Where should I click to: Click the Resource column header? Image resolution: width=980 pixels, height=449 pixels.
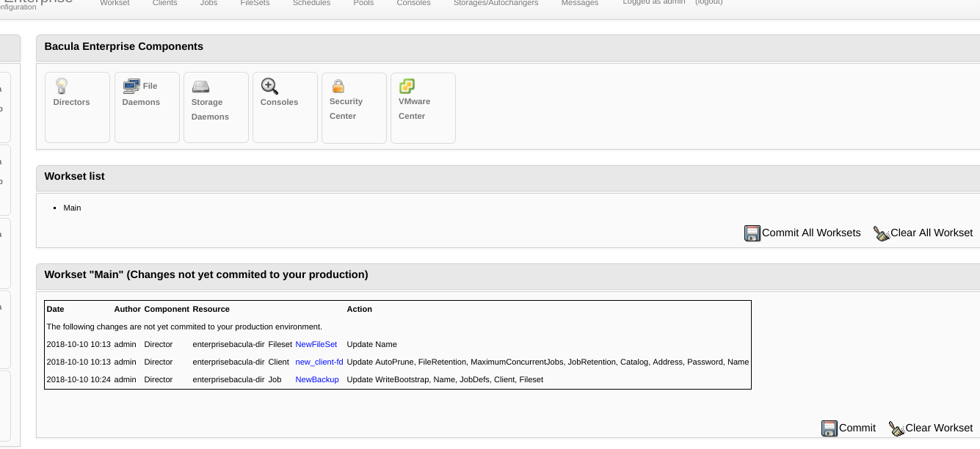click(x=211, y=309)
